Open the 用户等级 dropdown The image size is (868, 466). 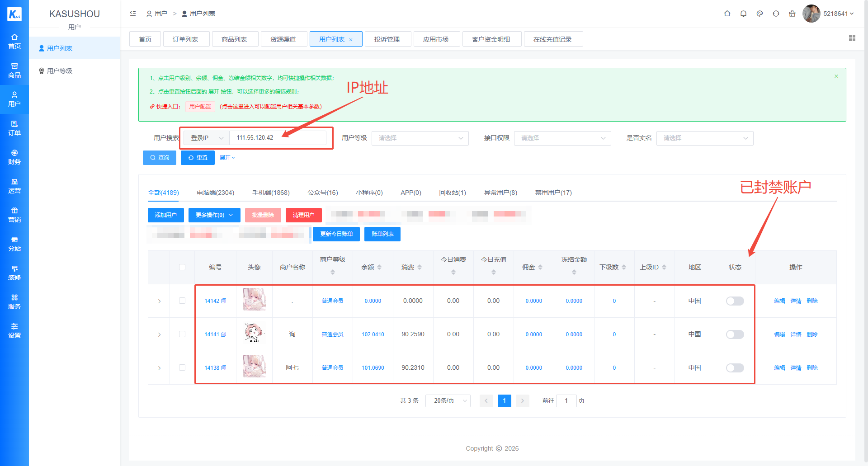click(x=420, y=138)
